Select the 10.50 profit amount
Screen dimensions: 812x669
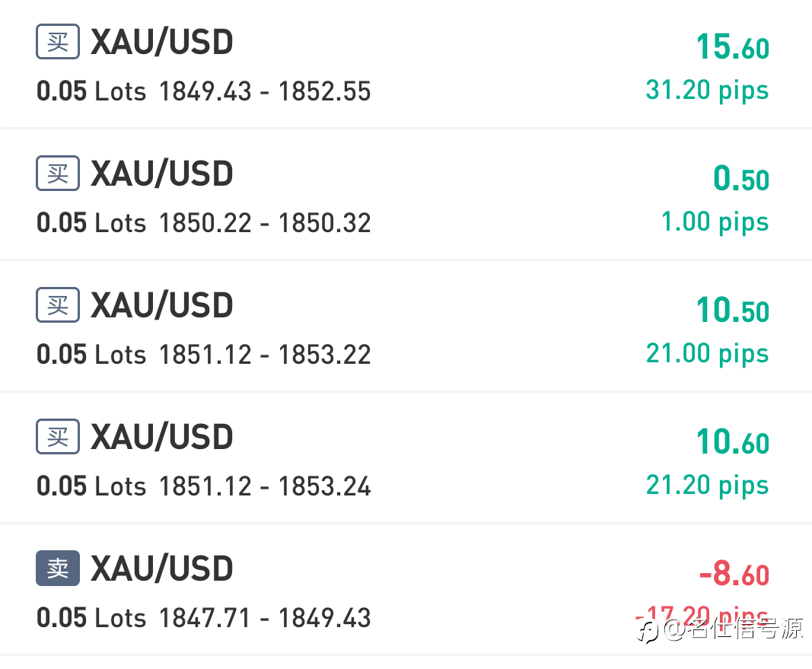pos(733,311)
